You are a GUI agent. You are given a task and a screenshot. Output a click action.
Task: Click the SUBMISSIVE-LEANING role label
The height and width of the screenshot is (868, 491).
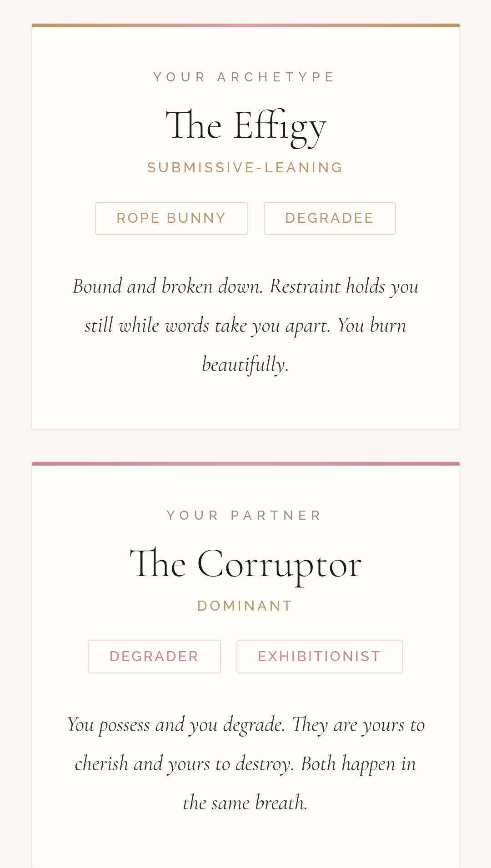tap(245, 168)
